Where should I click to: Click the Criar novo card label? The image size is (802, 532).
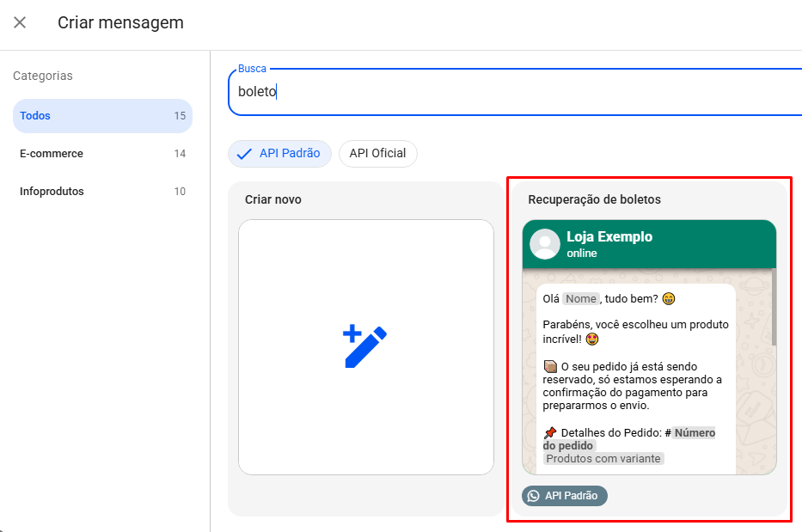pos(273,199)
